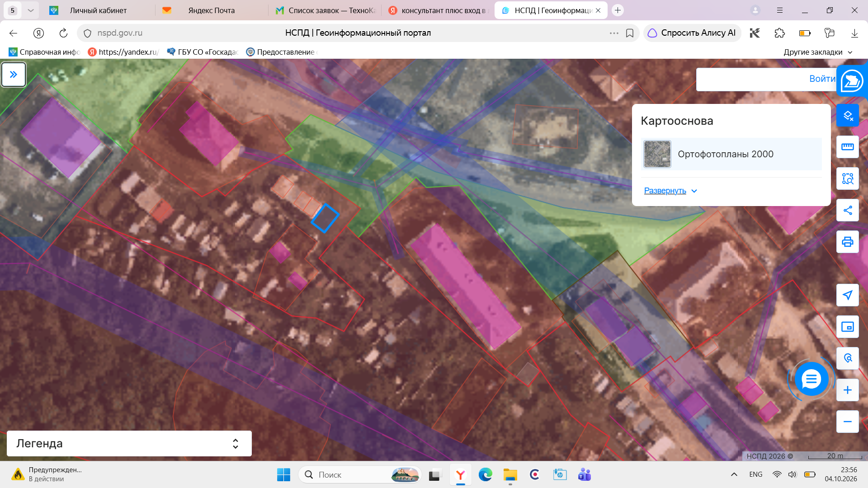868x488 pixels.
Task: Switch to the Список заявок tab
Action: (x=325, y=10)
